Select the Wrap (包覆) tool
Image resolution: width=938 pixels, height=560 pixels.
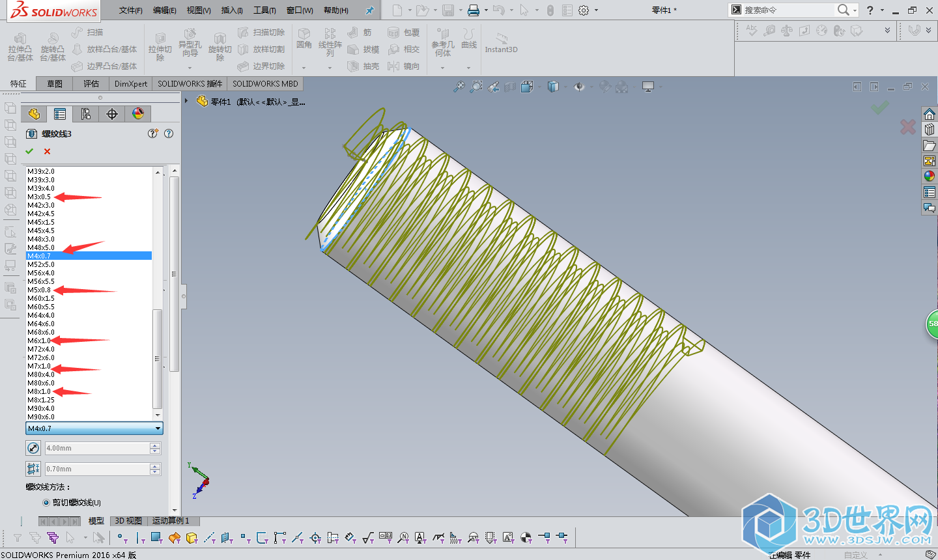coord(403,32)
